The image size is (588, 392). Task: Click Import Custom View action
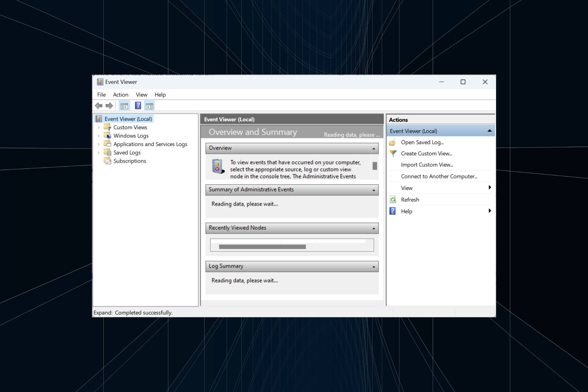427,165
